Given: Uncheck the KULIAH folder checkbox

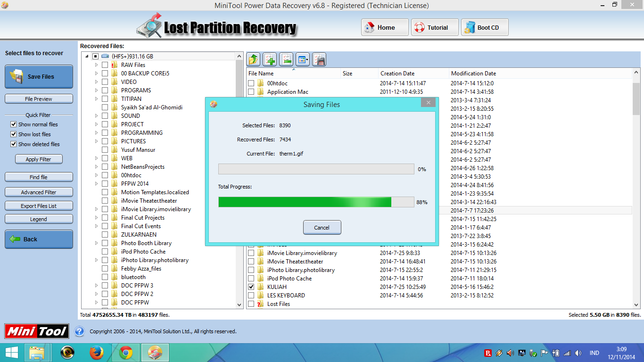Looking at the screenshot, I should click(x=251, y=287).
